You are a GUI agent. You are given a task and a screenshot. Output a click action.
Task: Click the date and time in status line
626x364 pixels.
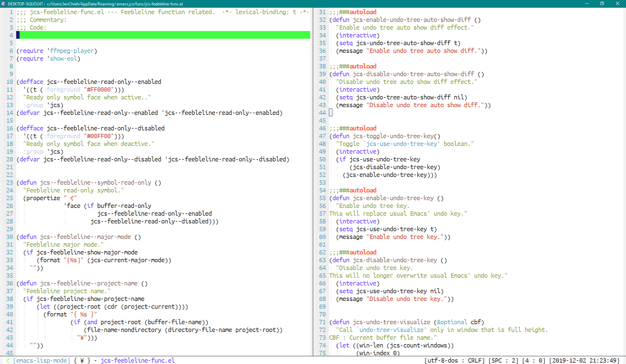[584, 361]
